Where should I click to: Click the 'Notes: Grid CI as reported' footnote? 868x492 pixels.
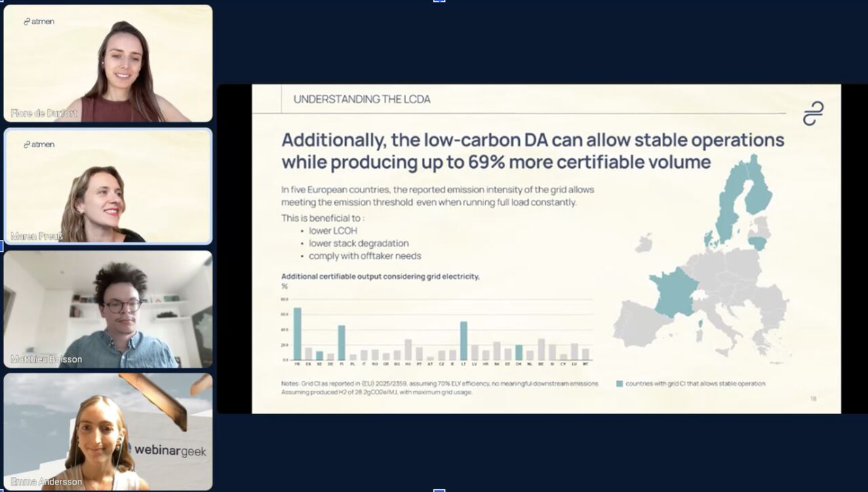(439, 388)
